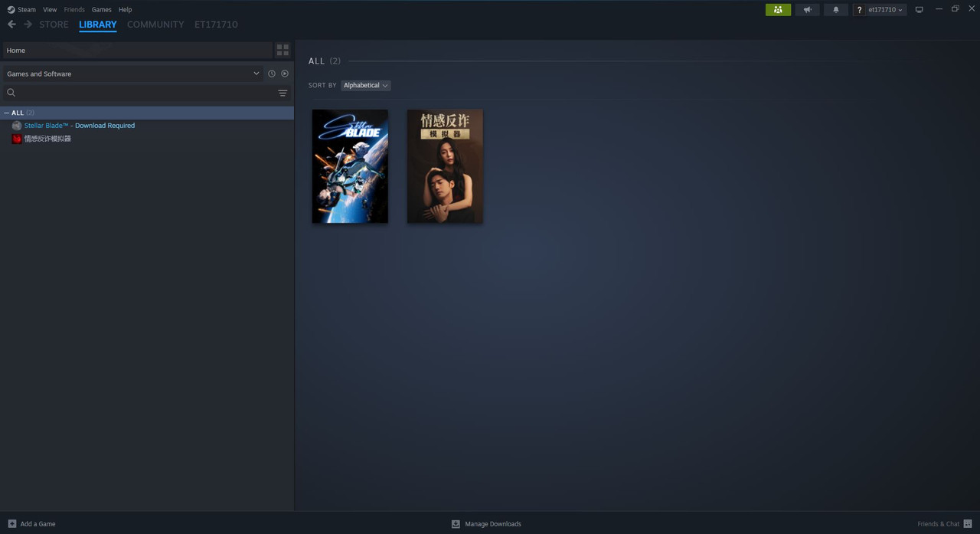The image size is (980, 534).
Task: Go back with the left arrow
Action: [11, 25]
